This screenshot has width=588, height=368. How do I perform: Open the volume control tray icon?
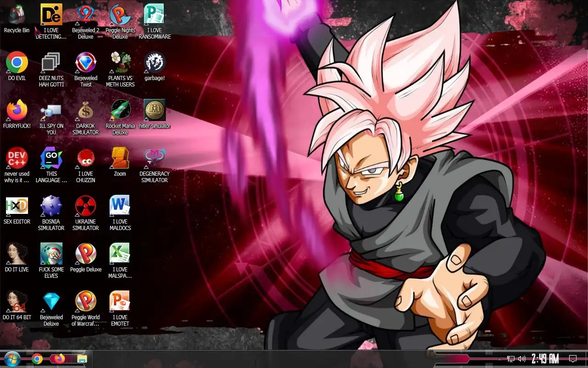pos(522,359)
